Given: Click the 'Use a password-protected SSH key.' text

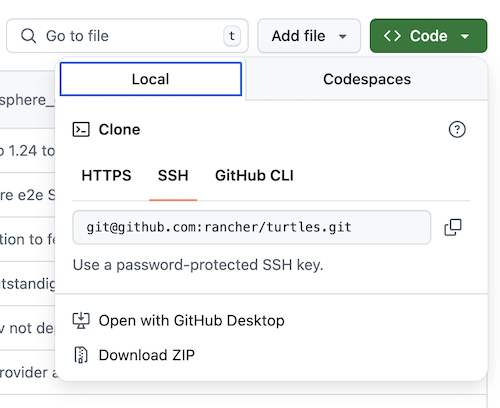Looking at the screenshot, I should (198, 265).
